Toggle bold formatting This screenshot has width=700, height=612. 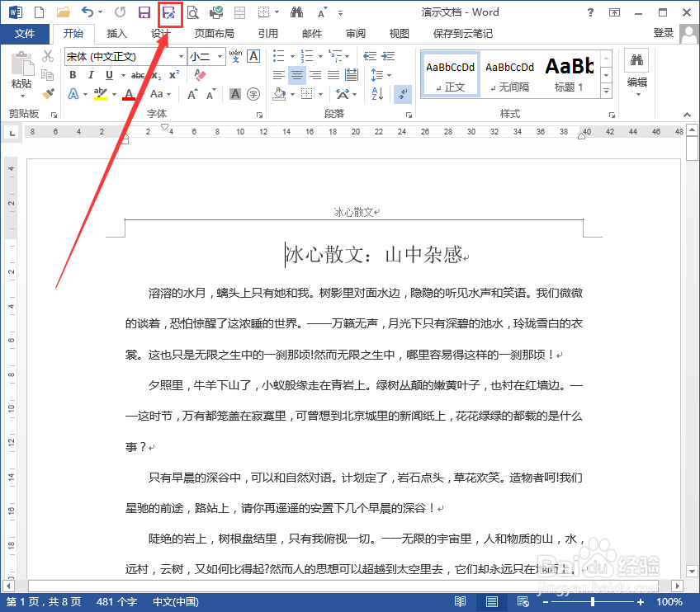click(73, 75)
